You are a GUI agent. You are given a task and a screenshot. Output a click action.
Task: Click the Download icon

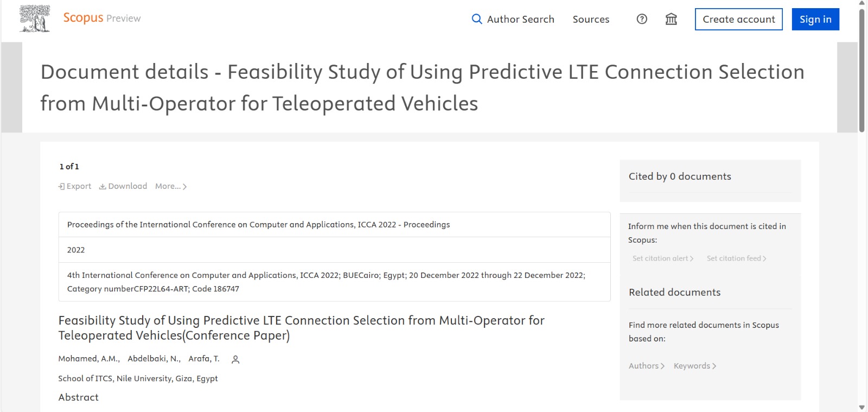pos(103,186)
